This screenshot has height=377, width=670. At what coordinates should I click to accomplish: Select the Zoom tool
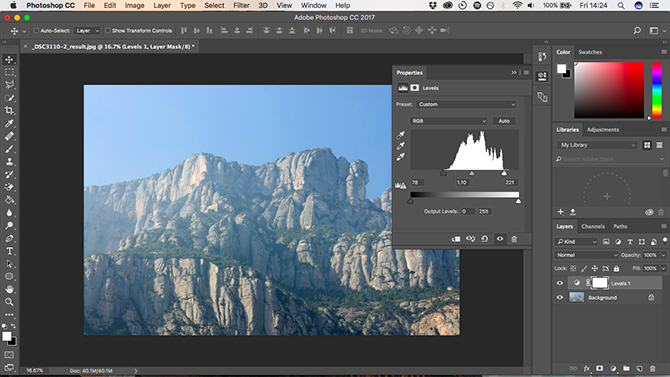pos(9,302)
